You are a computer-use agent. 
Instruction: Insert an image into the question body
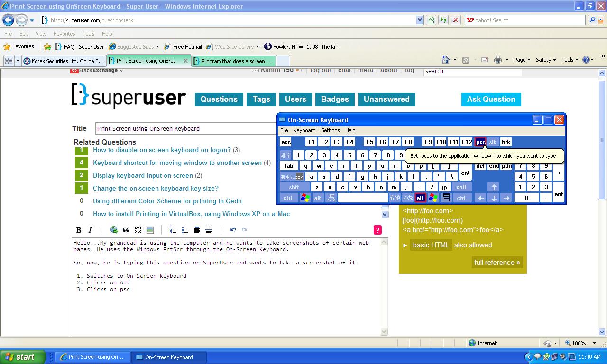click(x=150, y=230)
